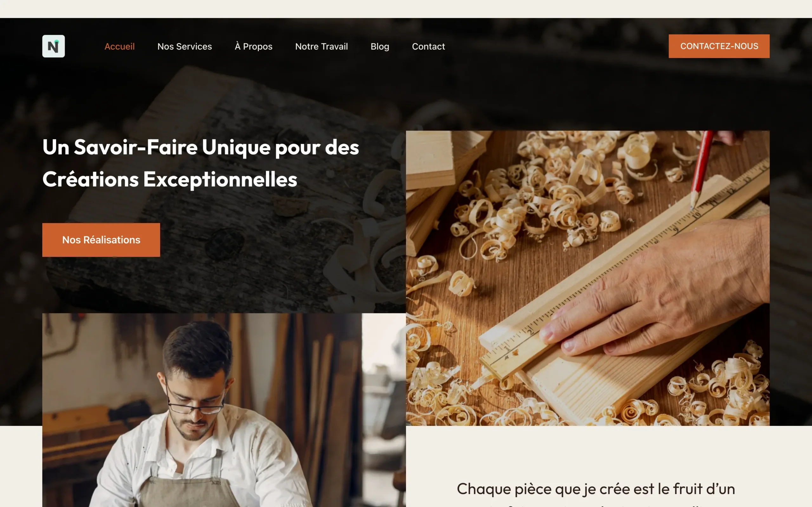Click the N logo icon
This screenshot has height=507, width=812.
[x=53, y=46]
